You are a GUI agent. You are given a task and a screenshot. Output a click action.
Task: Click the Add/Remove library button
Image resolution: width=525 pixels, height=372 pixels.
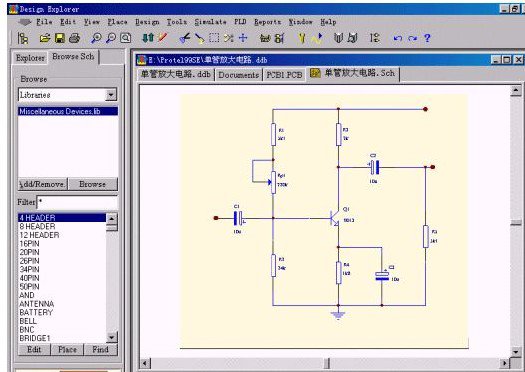[43, 184]
